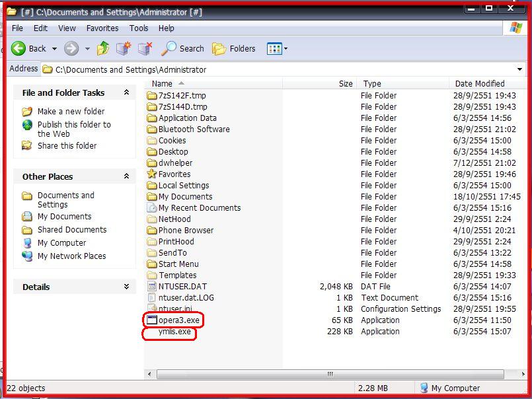
Task: Select the Cookies folder icon
Action: (152, 141)
